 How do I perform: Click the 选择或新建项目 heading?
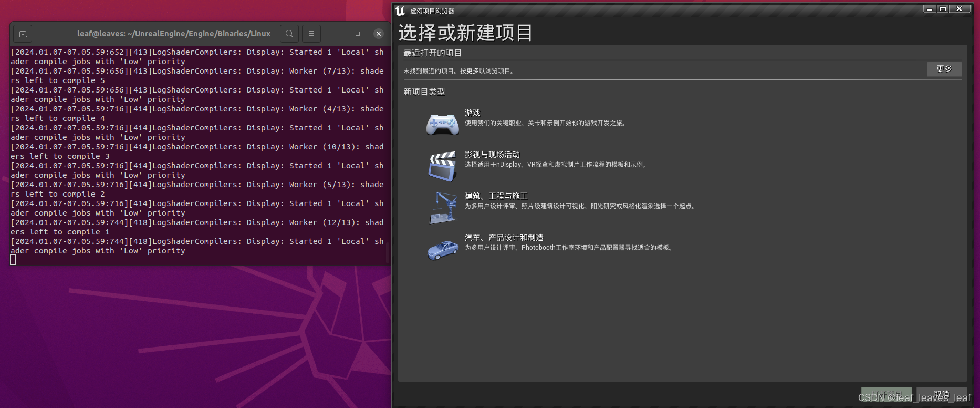(x=465, y=33)
